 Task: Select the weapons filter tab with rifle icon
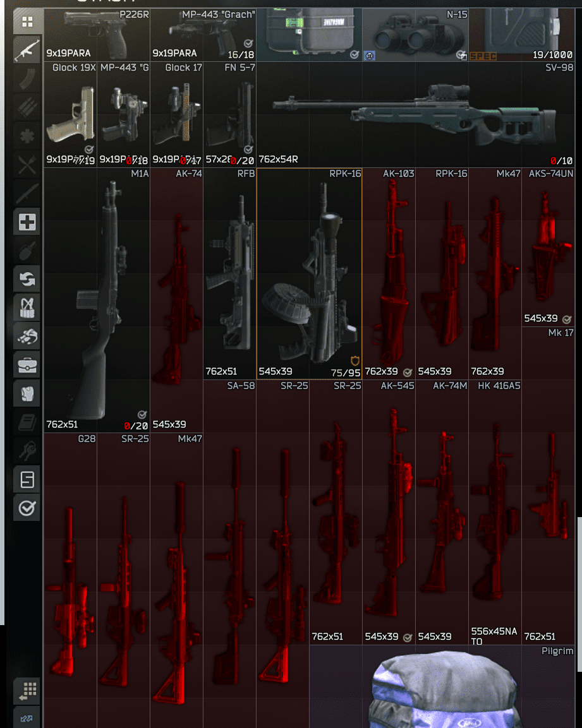[x=27, y=50]
